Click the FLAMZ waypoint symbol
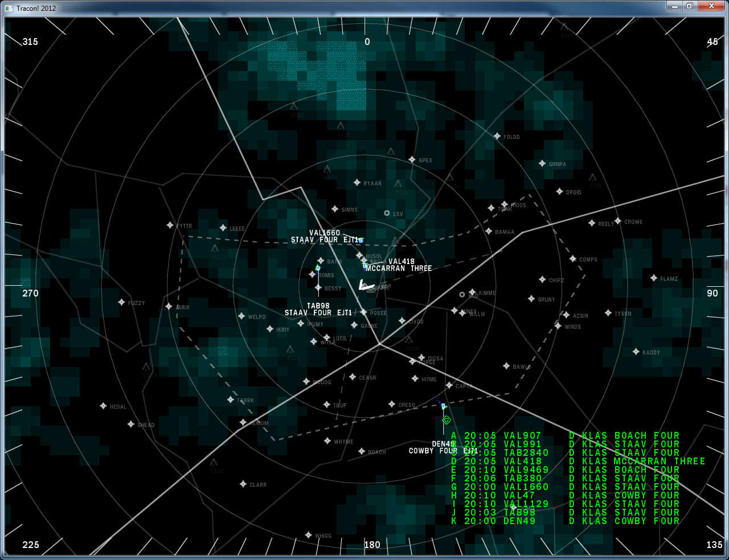This screenshot has width=729, height=560. [654, 278]
